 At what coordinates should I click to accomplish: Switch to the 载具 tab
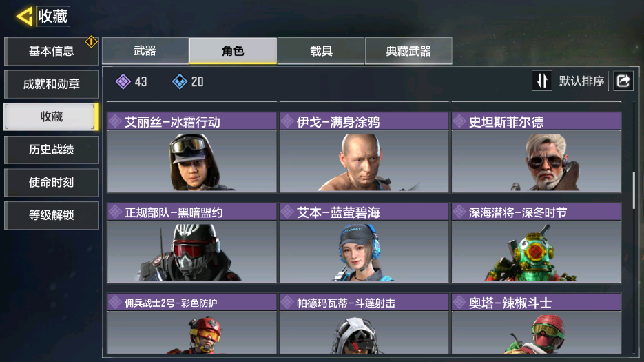click(321, 50)
